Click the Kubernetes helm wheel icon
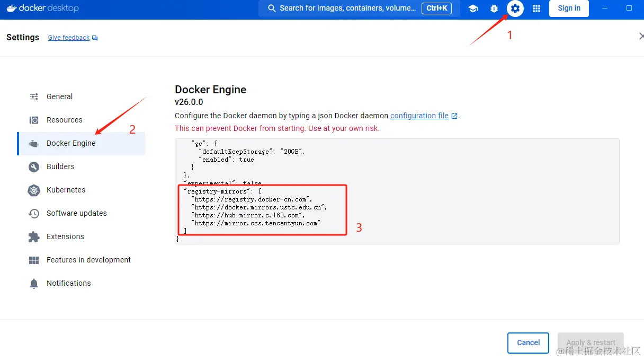Viewport: 644px width, 360px height. [34, 190]
